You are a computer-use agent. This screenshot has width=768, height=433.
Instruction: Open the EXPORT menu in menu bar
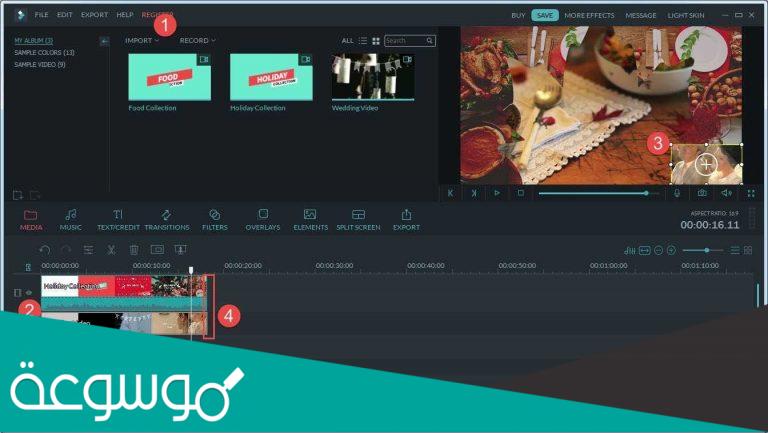tap(95, 15)
